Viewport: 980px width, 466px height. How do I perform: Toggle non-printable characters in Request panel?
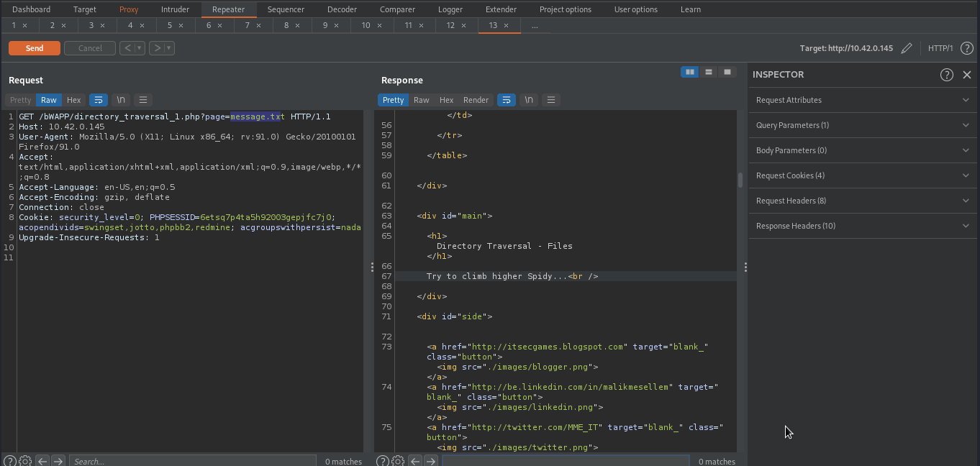tap(121, 100)
